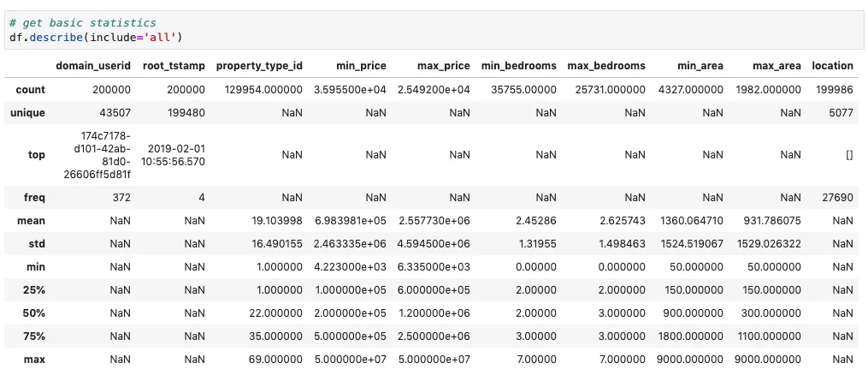Select the 'std' row label
Viewport: 868px width, 375px height.
point(36,244)
